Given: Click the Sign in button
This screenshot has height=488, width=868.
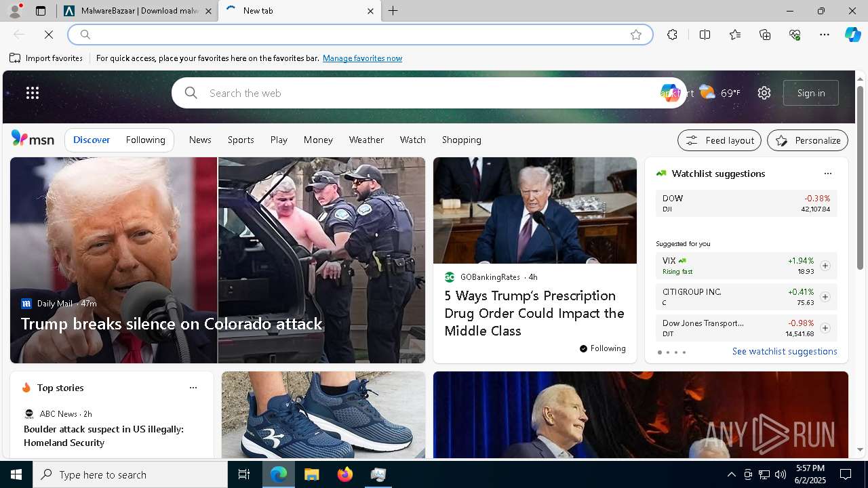Looking at the screenshot, I should pos(811,93).
